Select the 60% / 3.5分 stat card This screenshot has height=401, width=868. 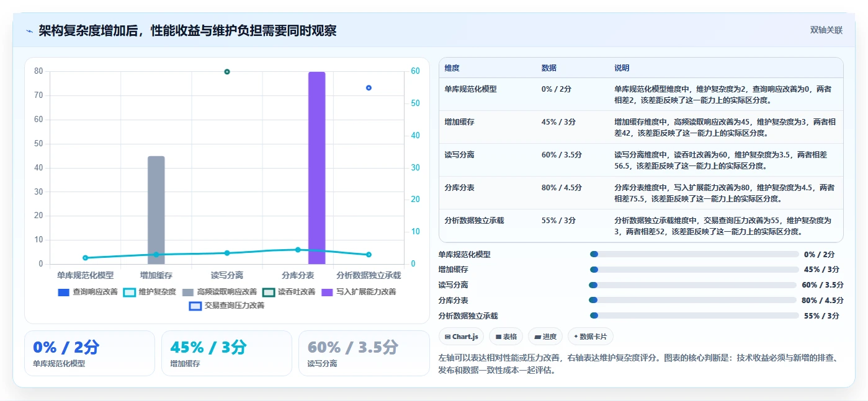pyautogui.click(x=364, y=353)
